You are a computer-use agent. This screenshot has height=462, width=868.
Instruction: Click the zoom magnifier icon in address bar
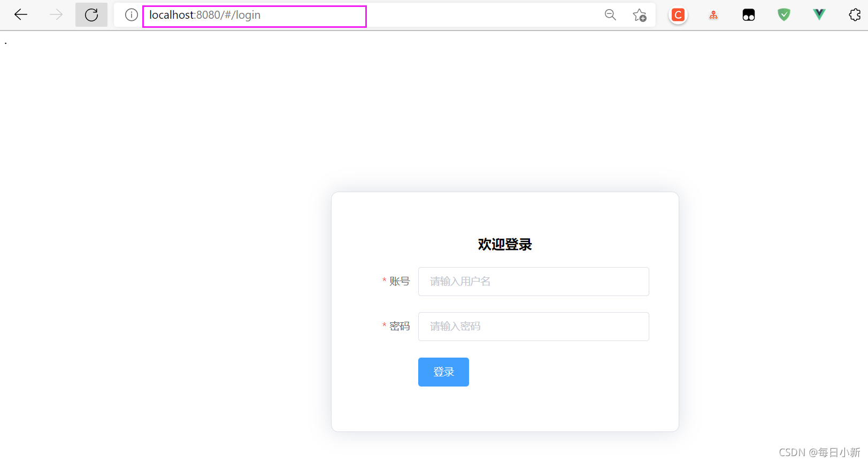[x=610, y=15]
